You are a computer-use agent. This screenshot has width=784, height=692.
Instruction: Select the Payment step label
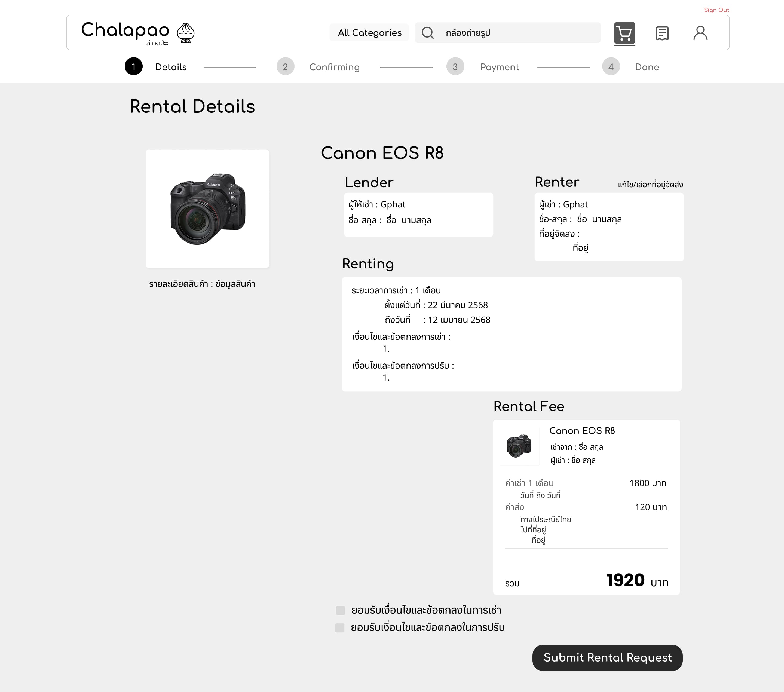click(x=500, y=67)
